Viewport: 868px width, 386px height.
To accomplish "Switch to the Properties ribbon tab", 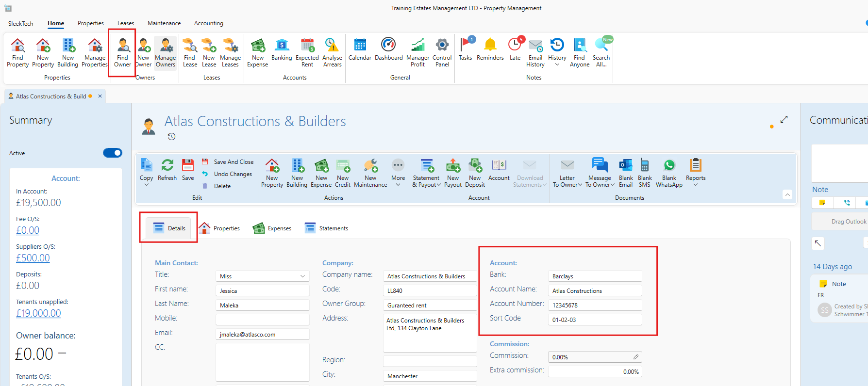I will pyautogui.click(x=91, y=23).
